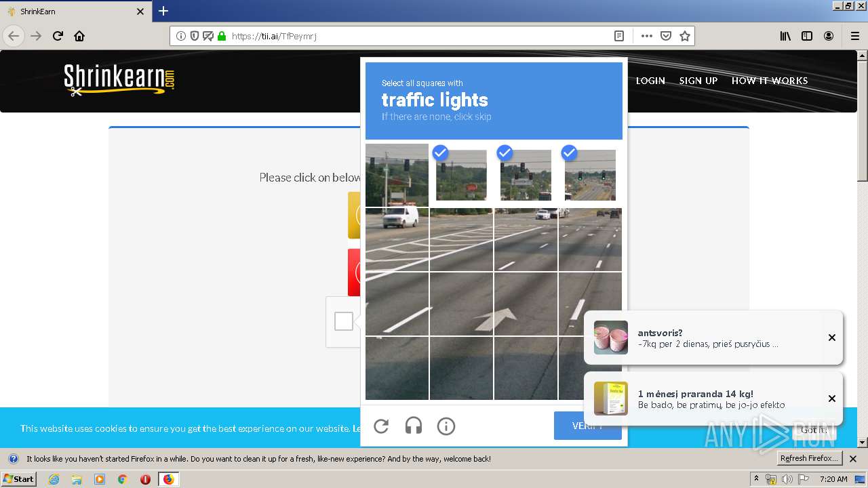The height and width of the screenshot is (488, 868).
Task: Deselect the third checked captcha tile
Action: [526, 175]
